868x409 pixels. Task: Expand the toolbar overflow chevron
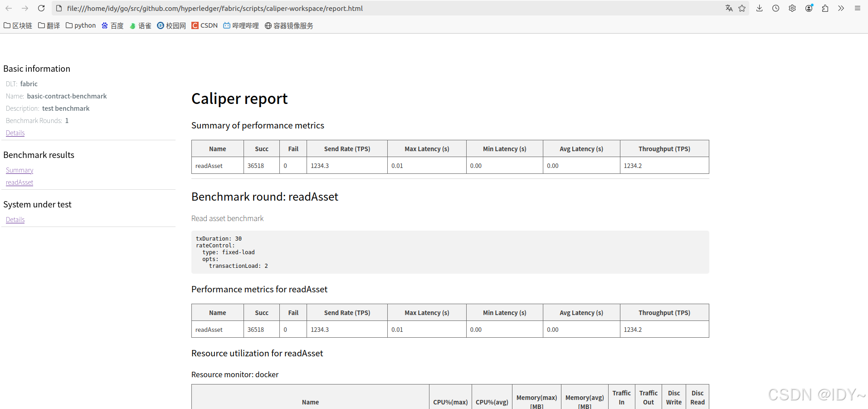841,8
